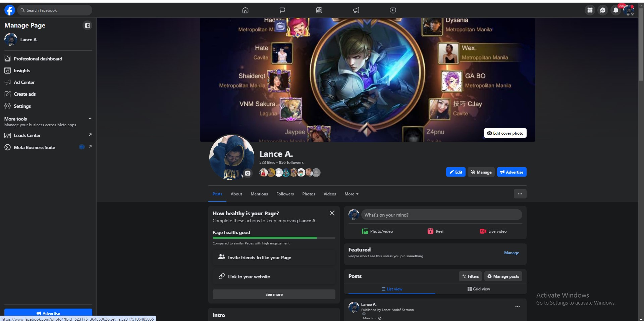The width and height of the screenshot is (644, 321).
Task: Open post Filters button
Action: pos(470,276)
